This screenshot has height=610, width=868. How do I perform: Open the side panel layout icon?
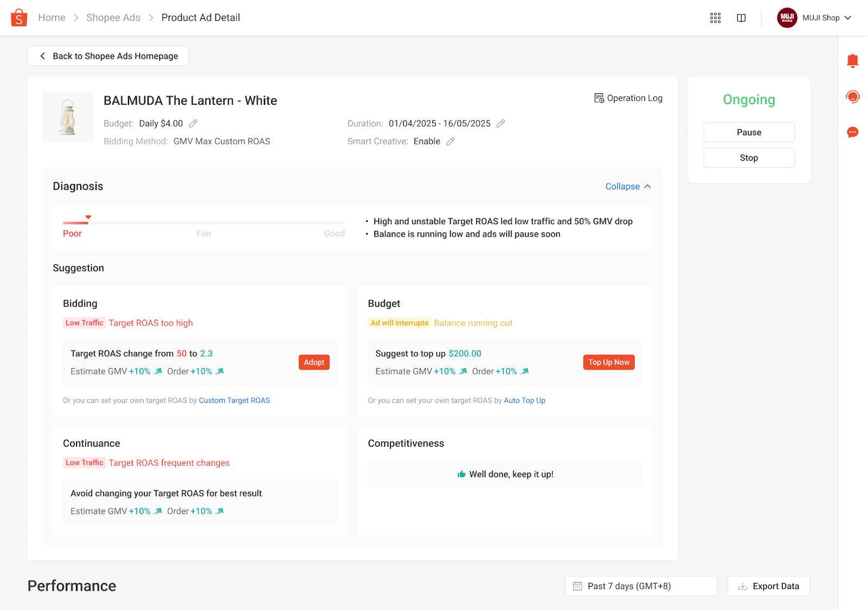pyautogui.click(x=741, y=18)
